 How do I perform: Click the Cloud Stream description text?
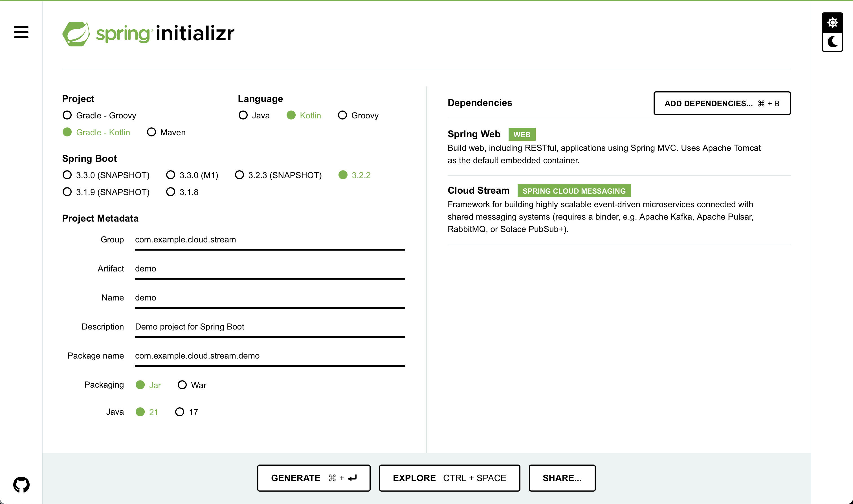coord(601,217)
